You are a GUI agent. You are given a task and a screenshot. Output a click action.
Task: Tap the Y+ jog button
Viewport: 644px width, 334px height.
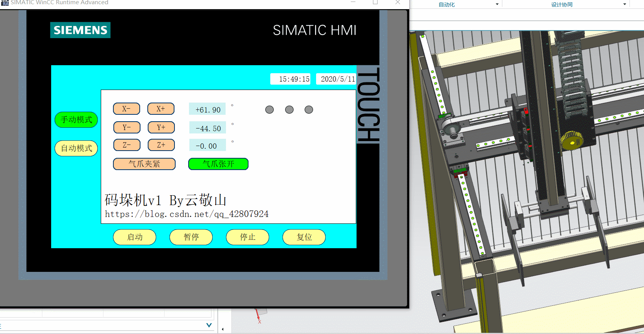click(x=161, y=127)
